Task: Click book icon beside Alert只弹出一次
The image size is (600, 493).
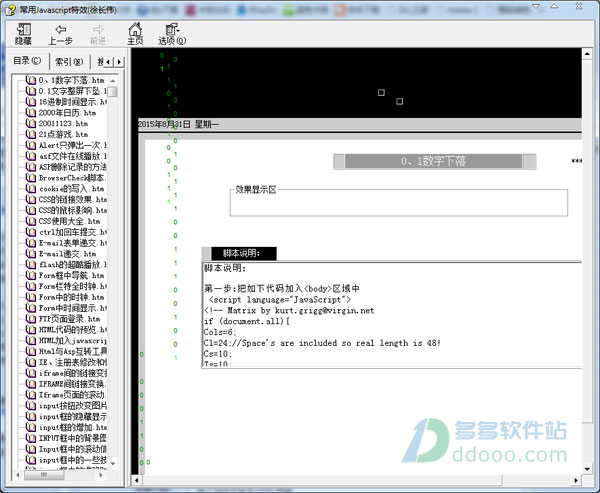Action: click(x=31, y=145)
